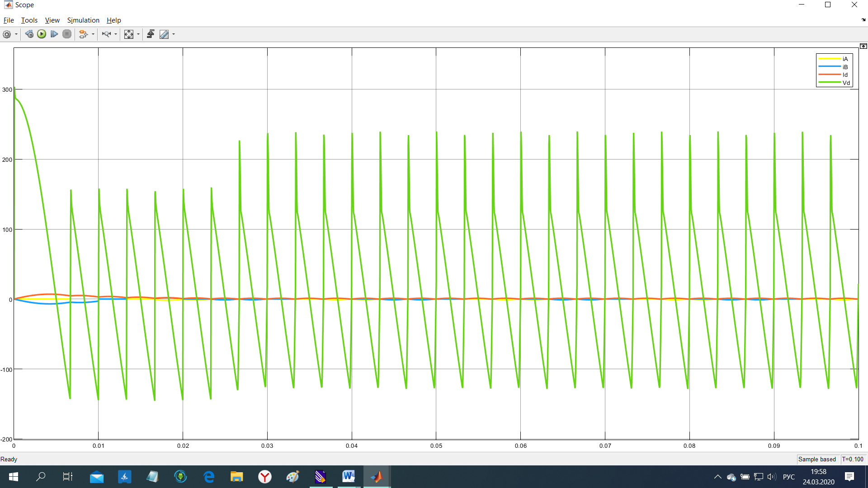Activate the Triggers toolbar icon

(x=151, y=34)
